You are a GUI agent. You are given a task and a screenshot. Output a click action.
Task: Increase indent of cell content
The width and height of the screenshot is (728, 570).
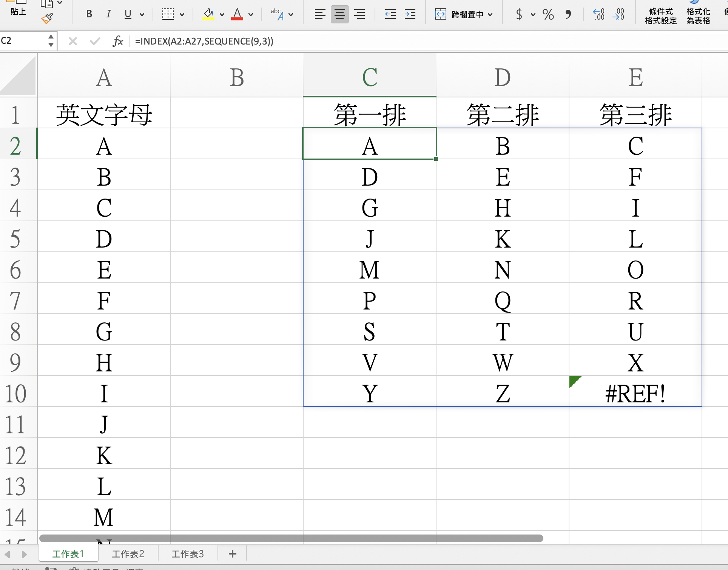pyautogui.click(x=410, y=14)
